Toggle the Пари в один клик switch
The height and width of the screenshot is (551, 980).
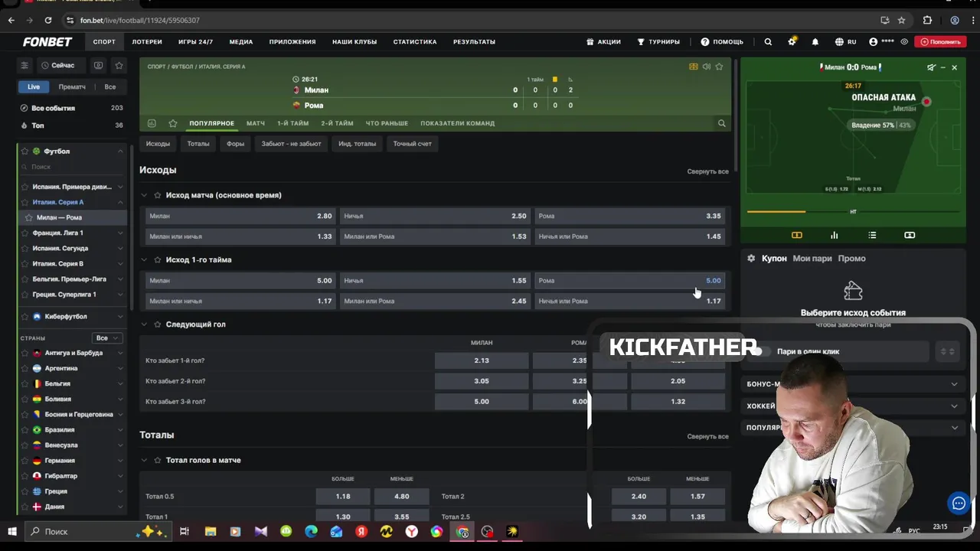[759, 351]
